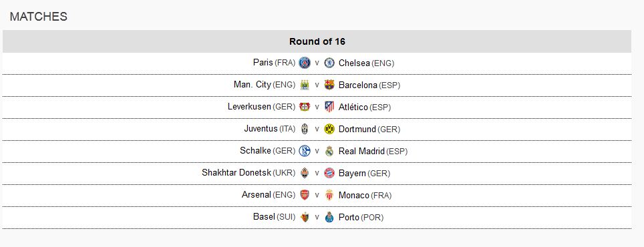
Task: Select the Real Madrid crest
Action: pos(329,151)
